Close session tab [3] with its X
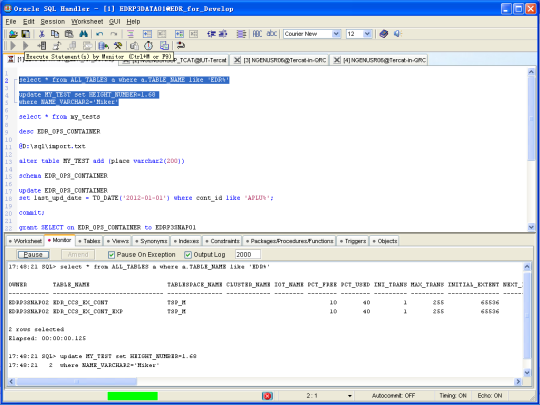 (237, 60)
